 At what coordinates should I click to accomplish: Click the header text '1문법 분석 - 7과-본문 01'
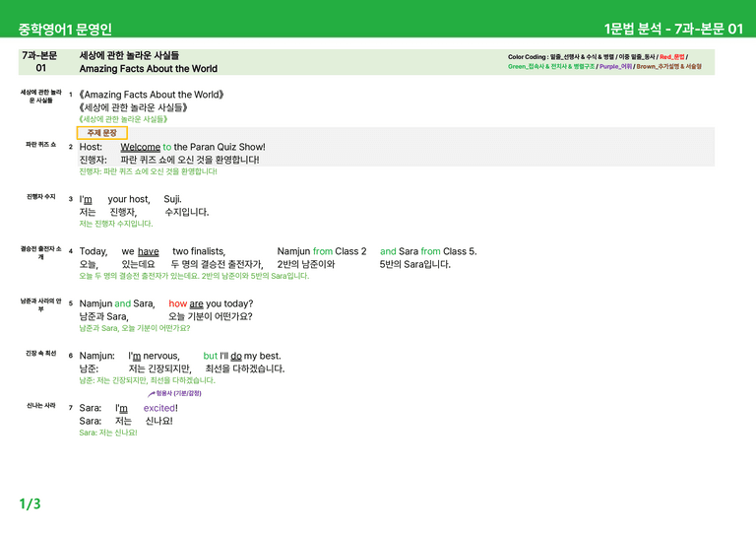[x=673, y=29]
